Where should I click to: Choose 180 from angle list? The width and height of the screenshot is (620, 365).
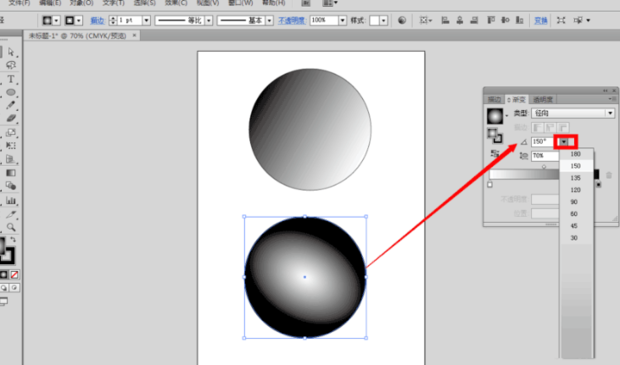(576, 154)
